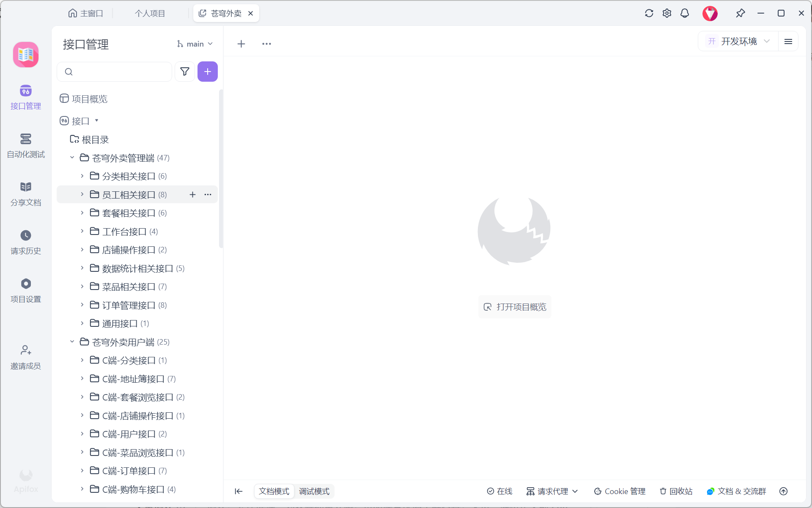Open Cookie 管理 in status bar
Screen dimensions: 812x508
click(x=620, y=491)
